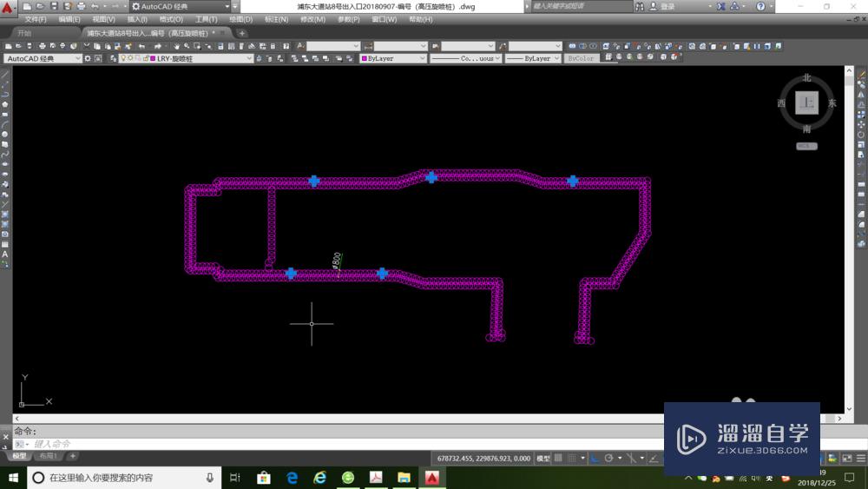
Task: Open the 格式(O) menu
Action: [171, 19]
